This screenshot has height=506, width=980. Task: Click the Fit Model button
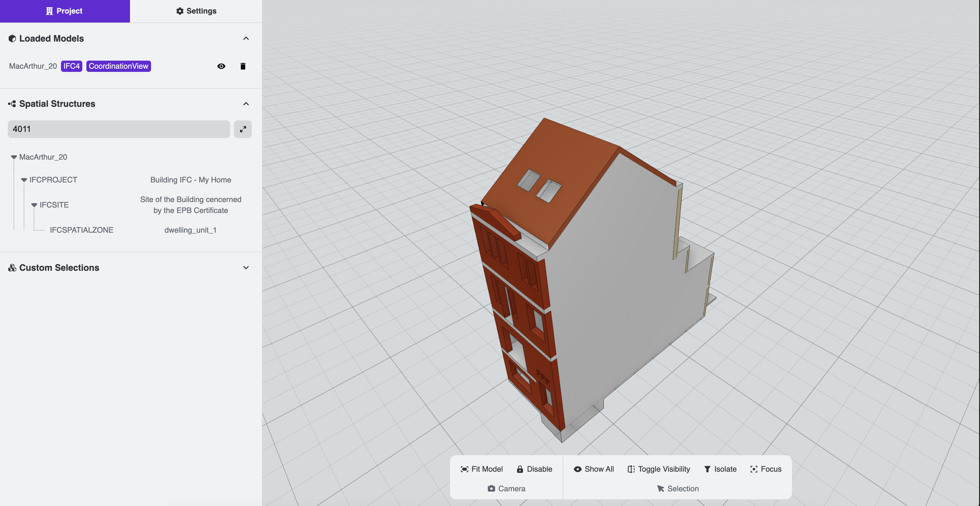[x=481, y=469]
